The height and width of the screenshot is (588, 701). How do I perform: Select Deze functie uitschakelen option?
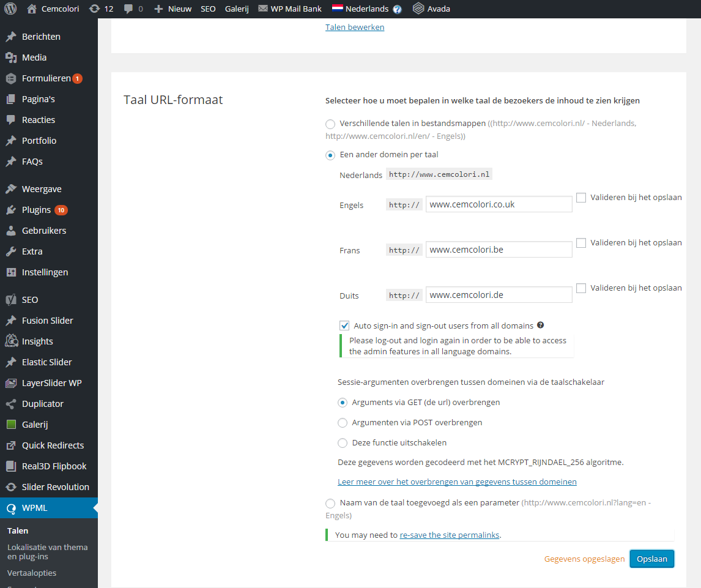tap(343, 443)
